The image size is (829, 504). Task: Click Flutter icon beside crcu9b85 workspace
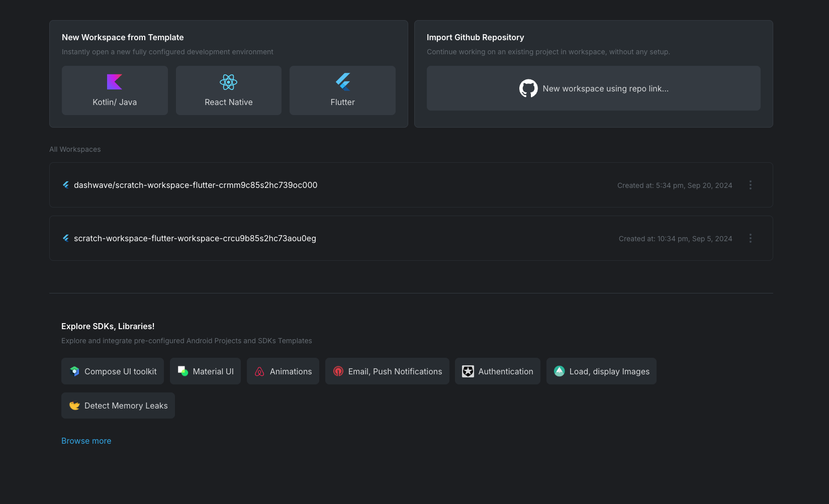point(66,238)
